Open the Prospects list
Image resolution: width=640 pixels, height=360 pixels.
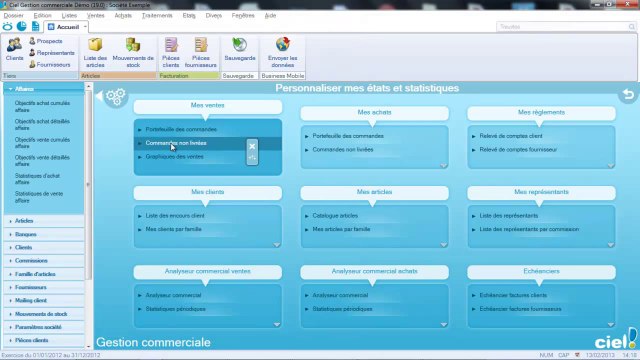click(x=46, y=41)
